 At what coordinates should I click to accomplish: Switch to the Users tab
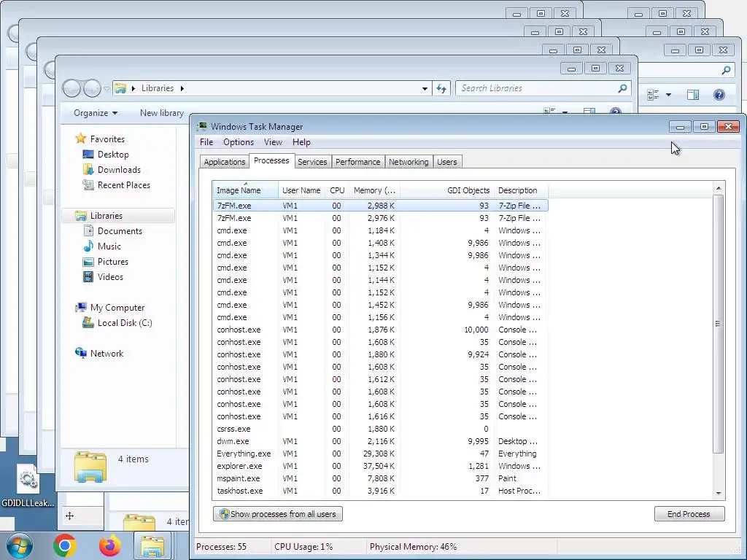(x=447, y=162)
